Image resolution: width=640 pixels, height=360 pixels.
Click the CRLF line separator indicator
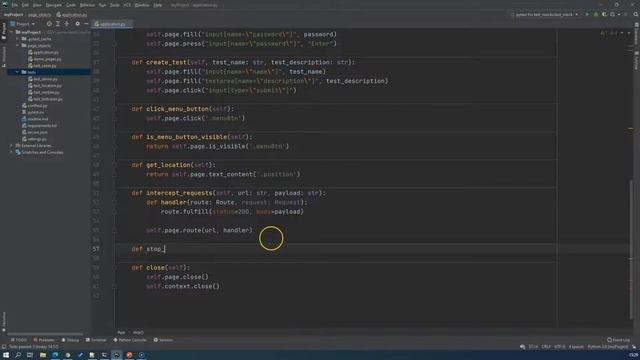pyautogui.click(x=546, y=347)
